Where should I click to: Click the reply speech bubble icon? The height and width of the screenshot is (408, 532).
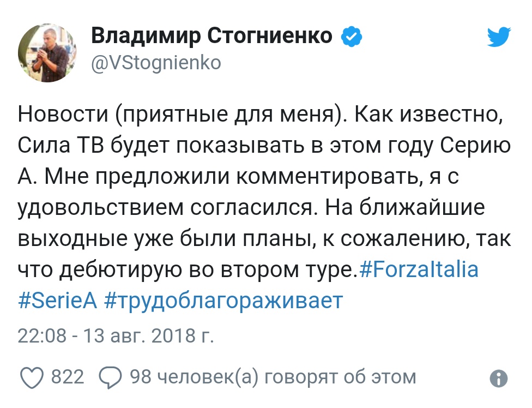point(110,377)
